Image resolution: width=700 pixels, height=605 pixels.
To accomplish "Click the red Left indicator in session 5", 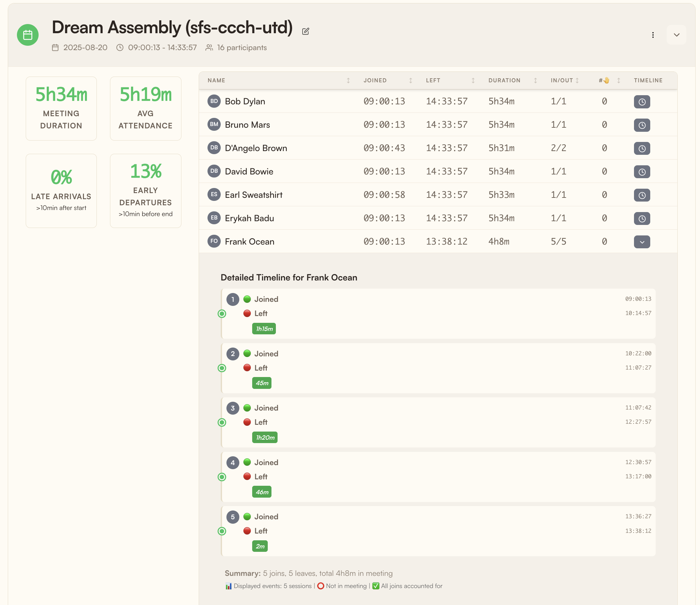I will pos(248,530).
